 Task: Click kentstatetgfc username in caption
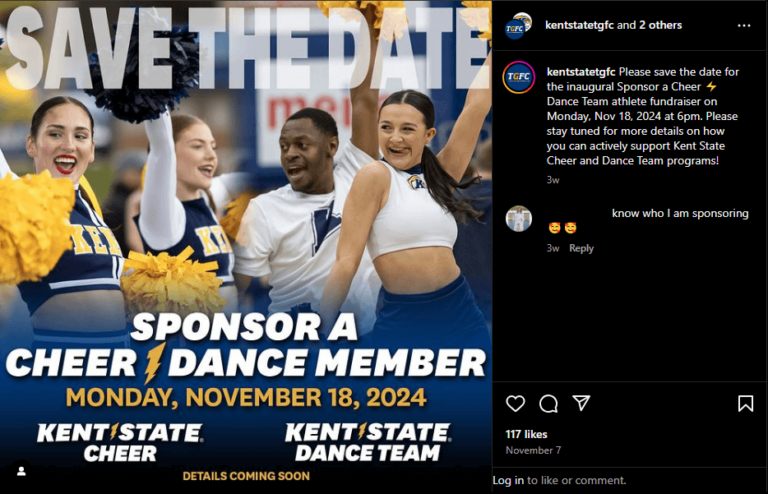pyautogui.click(x=581, y=71)
